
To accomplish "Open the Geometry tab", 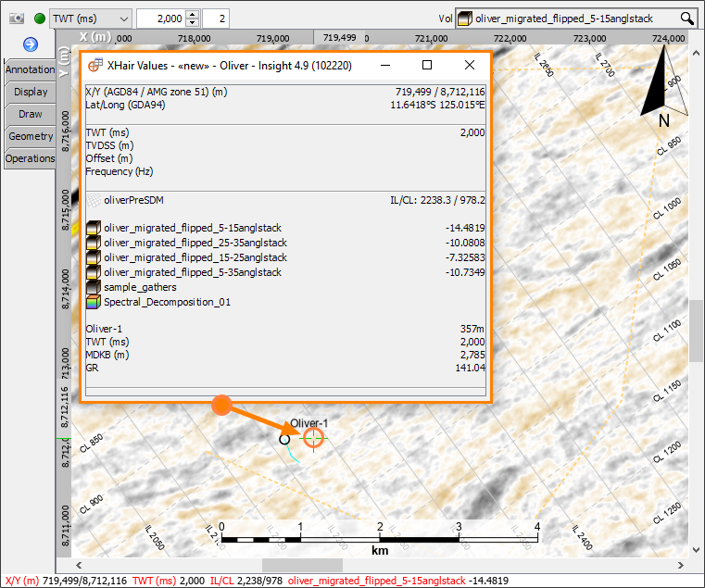I will tap(31, 136).
